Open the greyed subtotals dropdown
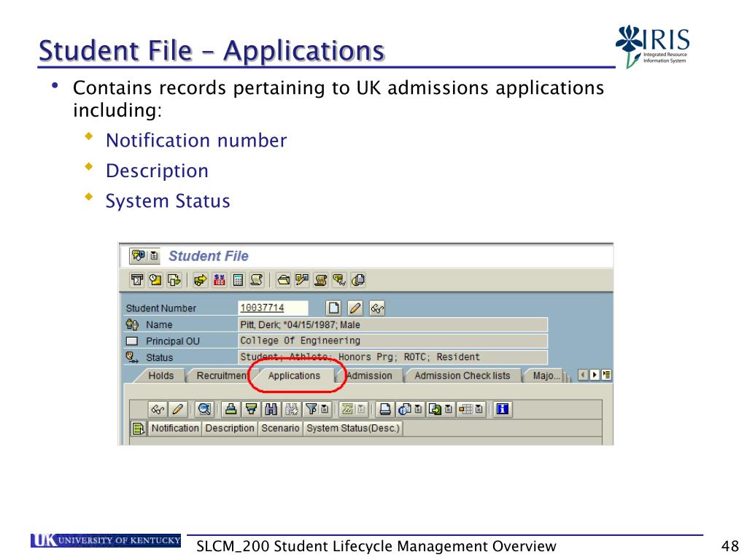747x560 pixels. (361, 409)
